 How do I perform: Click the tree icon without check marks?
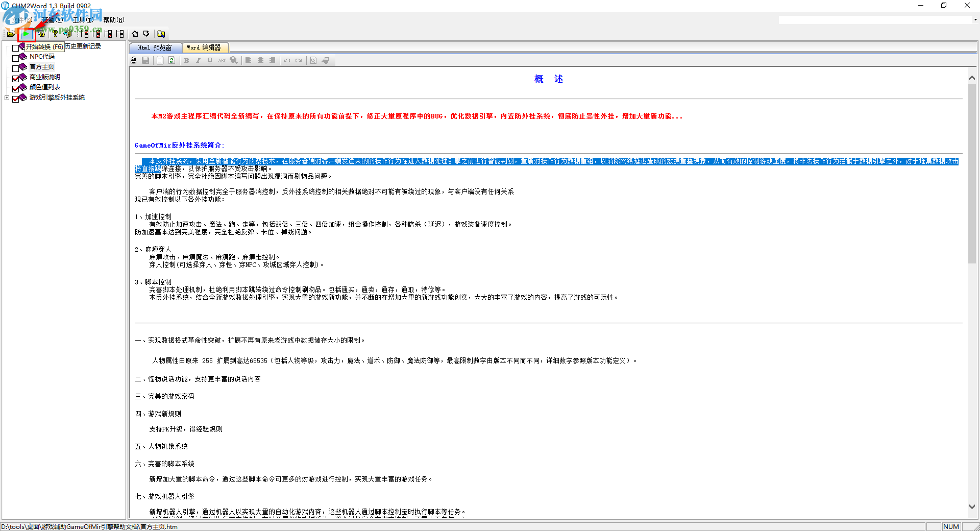(x=120, y=34)
